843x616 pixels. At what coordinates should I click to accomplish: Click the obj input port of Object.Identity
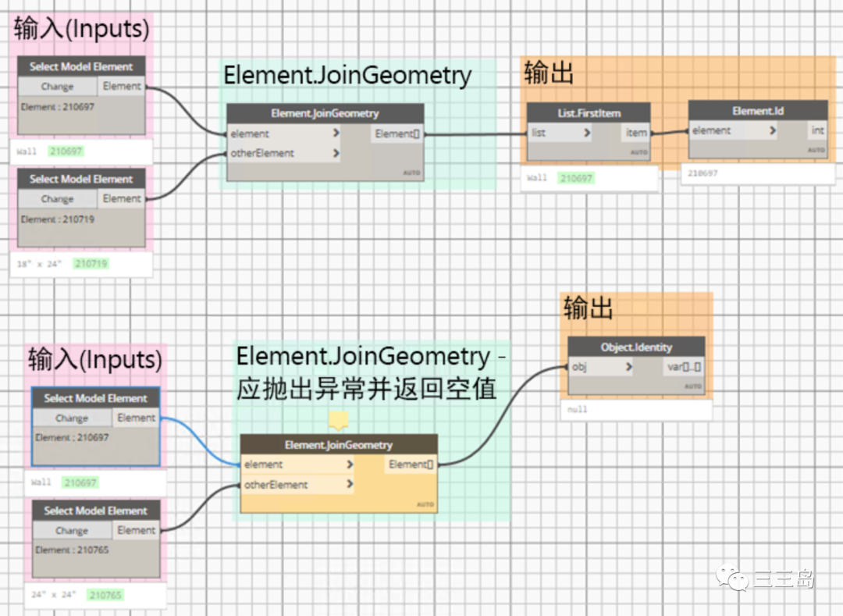602,367
